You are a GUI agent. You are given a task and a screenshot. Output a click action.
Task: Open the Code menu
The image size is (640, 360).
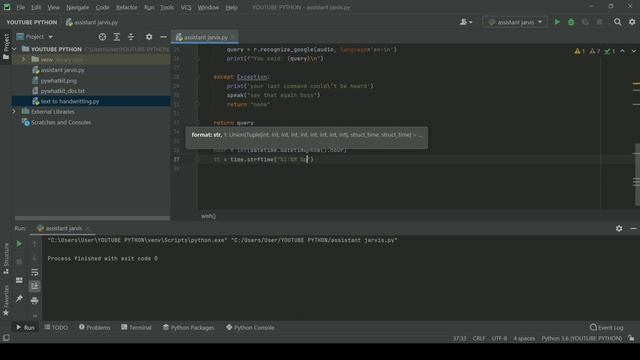click(x=102, y=7)
